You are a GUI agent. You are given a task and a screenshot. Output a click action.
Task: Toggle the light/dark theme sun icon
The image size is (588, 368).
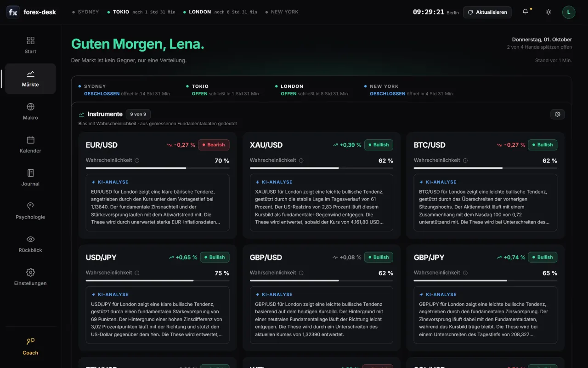[x=548, y=12]
